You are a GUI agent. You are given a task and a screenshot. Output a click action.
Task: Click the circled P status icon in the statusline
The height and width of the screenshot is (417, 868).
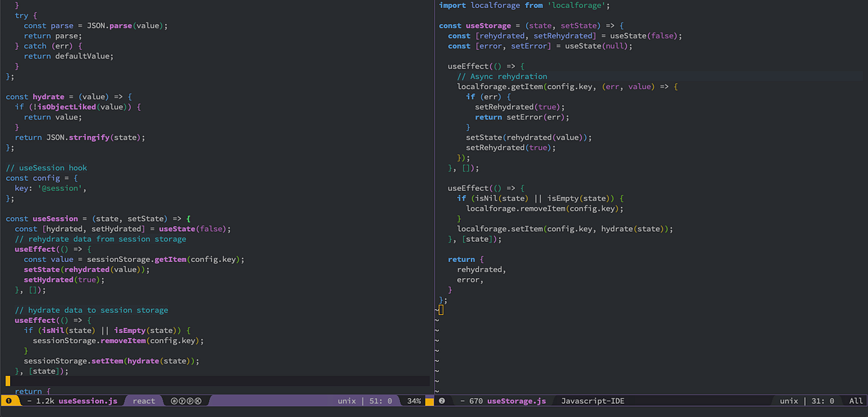click(x=190, y=400)
